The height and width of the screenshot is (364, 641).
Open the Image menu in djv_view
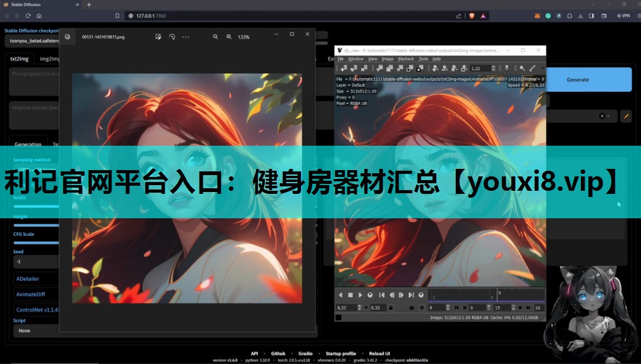point(387,59)
